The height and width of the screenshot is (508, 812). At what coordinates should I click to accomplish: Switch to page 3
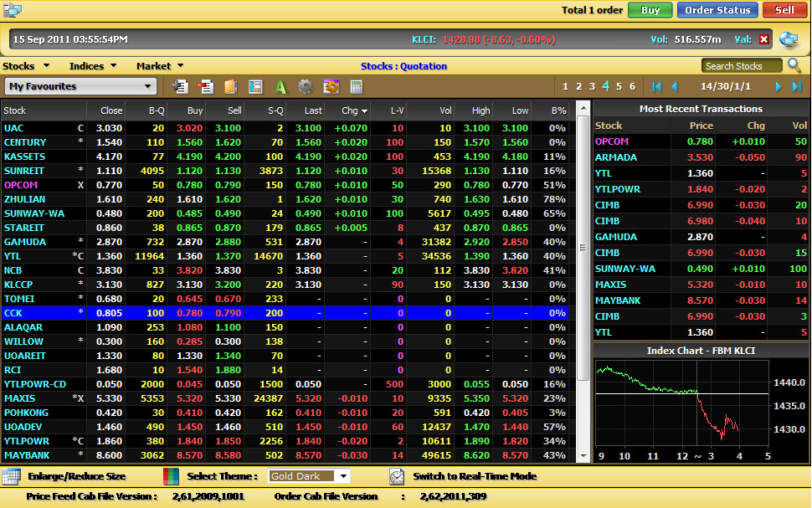point(592,86)
